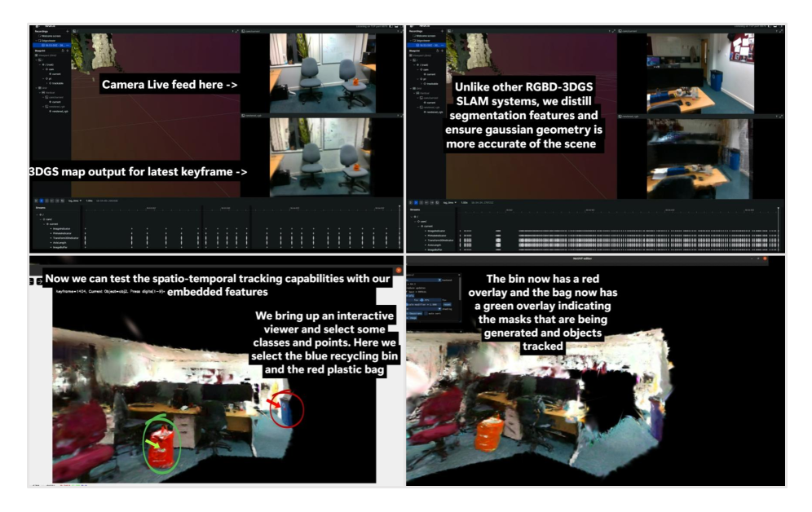Click the timeline end marker in Camera Live feed panel
Viewport: 812px width, 512px height.
[399, 207]
